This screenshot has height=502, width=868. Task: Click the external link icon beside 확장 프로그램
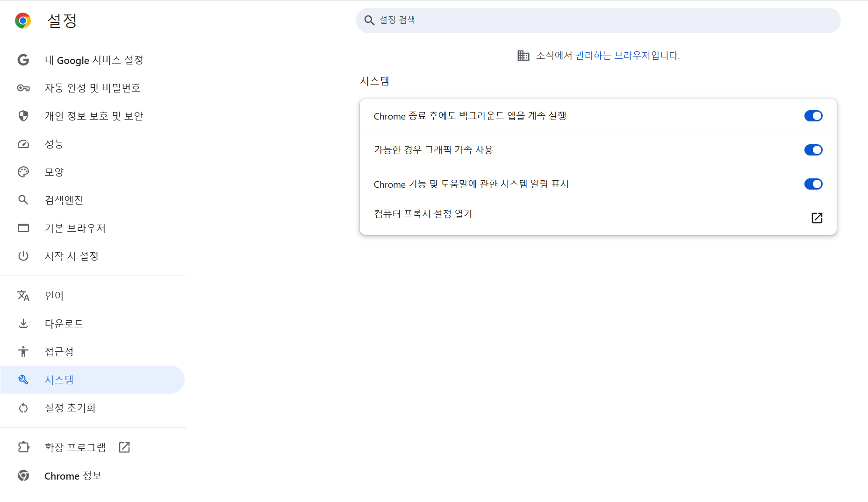[x=124, y=447]
